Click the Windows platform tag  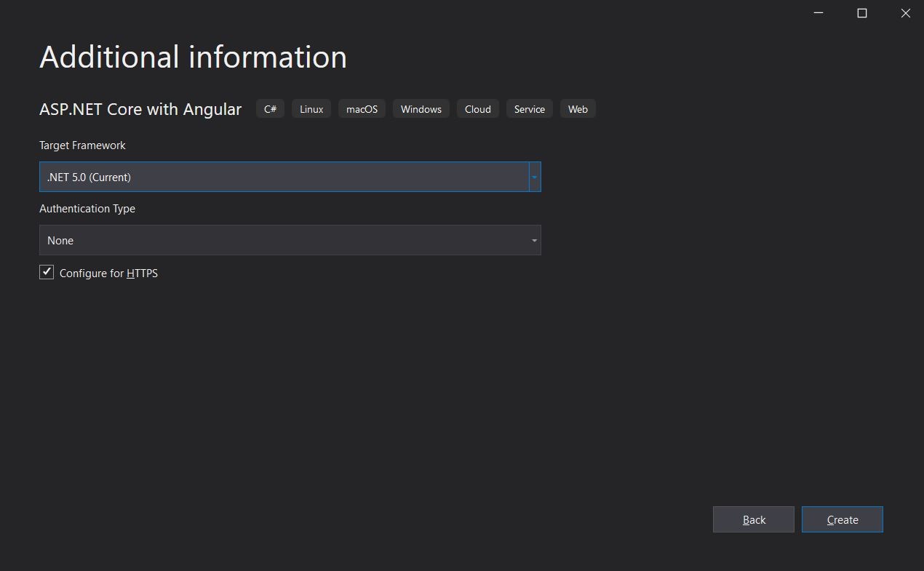click(x=421, y=108)
